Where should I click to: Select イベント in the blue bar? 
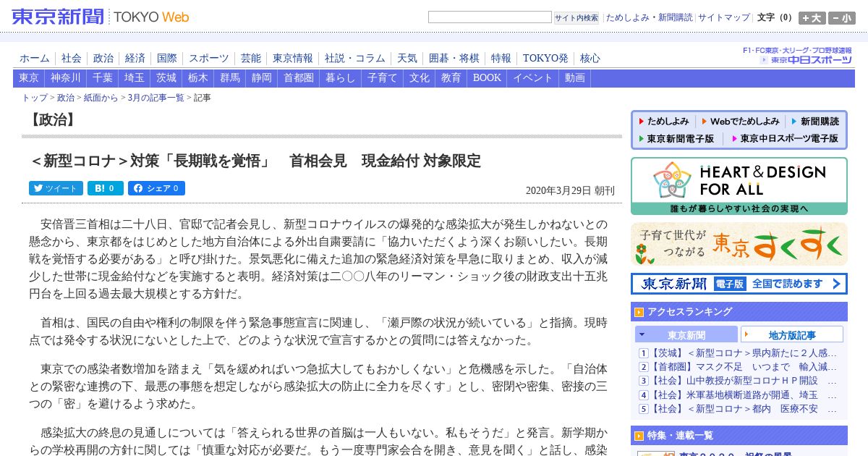click(533, 78)
